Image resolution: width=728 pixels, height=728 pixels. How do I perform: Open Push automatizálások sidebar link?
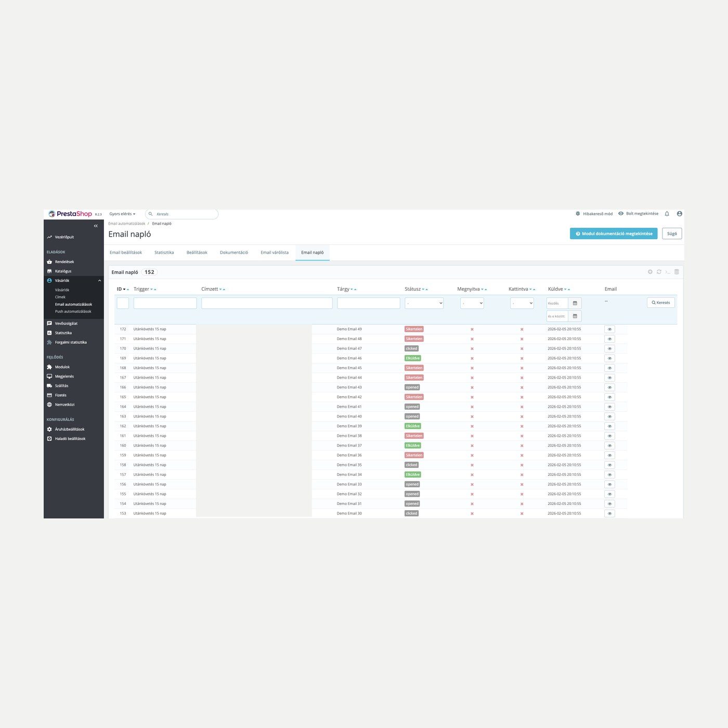[x=73, y=311]
